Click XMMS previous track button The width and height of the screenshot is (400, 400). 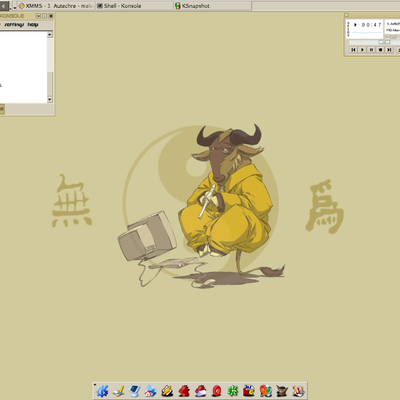[353, 50]
